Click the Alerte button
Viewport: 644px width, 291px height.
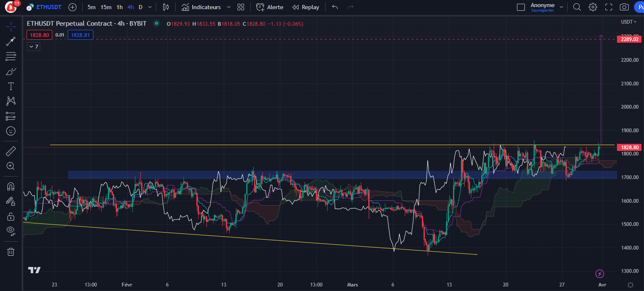point(270,7)
